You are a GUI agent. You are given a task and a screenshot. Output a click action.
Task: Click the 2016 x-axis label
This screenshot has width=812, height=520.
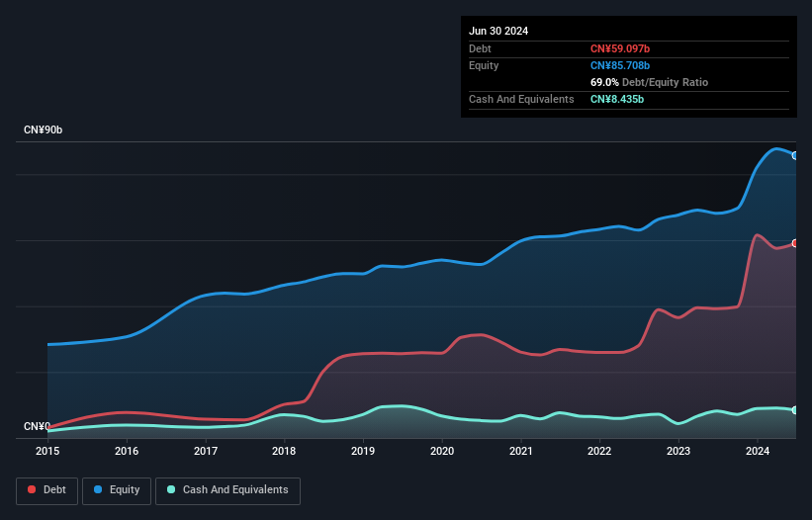tap(127, 451)
